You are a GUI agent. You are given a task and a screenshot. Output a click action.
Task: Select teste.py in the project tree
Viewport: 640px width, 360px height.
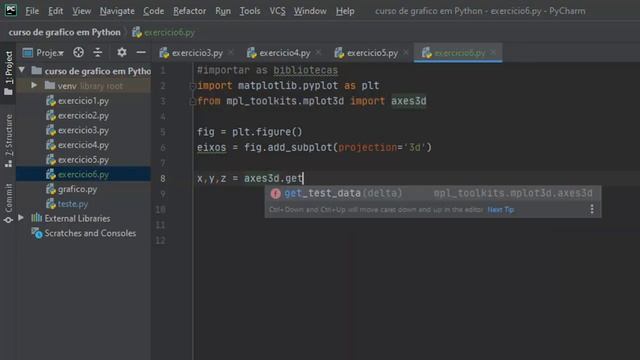tap(67, 204)
